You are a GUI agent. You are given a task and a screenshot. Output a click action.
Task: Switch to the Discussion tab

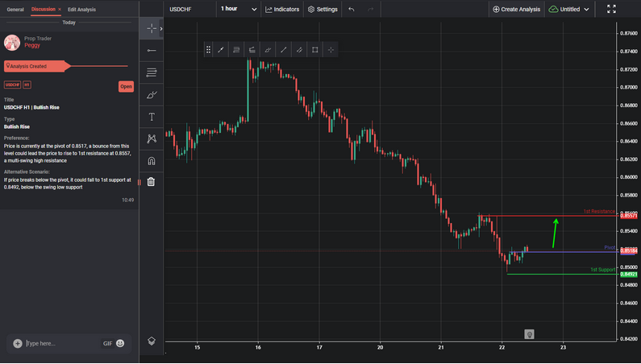pyautogui.click(x=43, y=9)
